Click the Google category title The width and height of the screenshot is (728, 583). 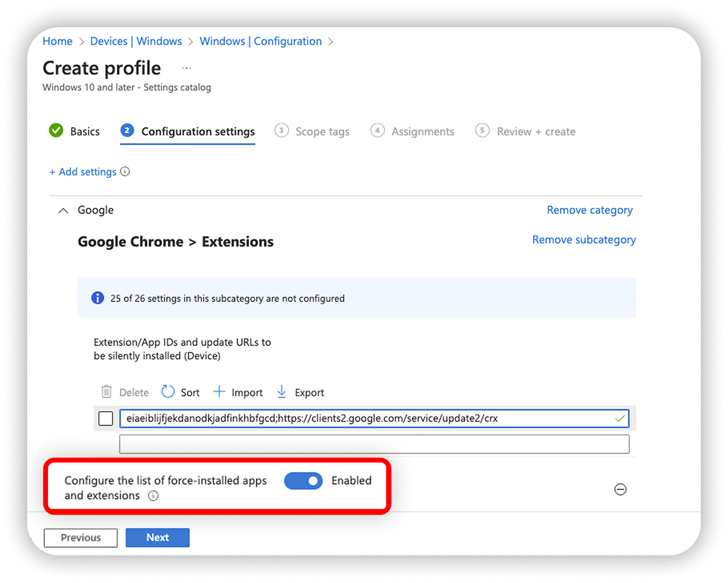pos(95,210)
